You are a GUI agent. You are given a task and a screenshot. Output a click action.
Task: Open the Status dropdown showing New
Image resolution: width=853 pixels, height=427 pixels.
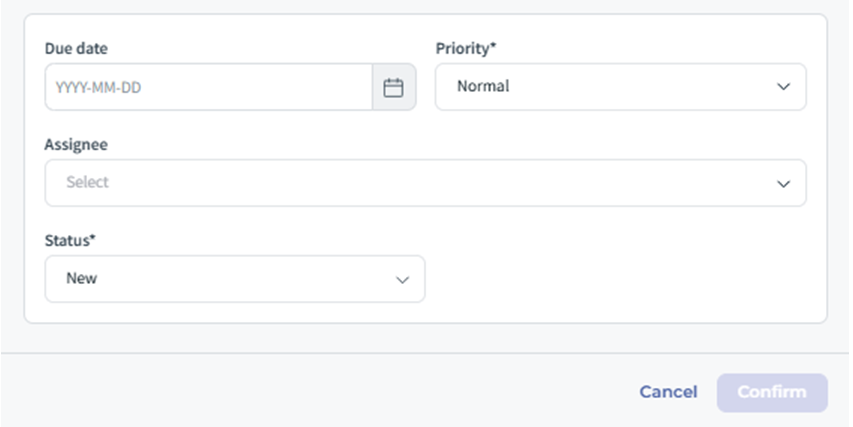pos(234,279)
